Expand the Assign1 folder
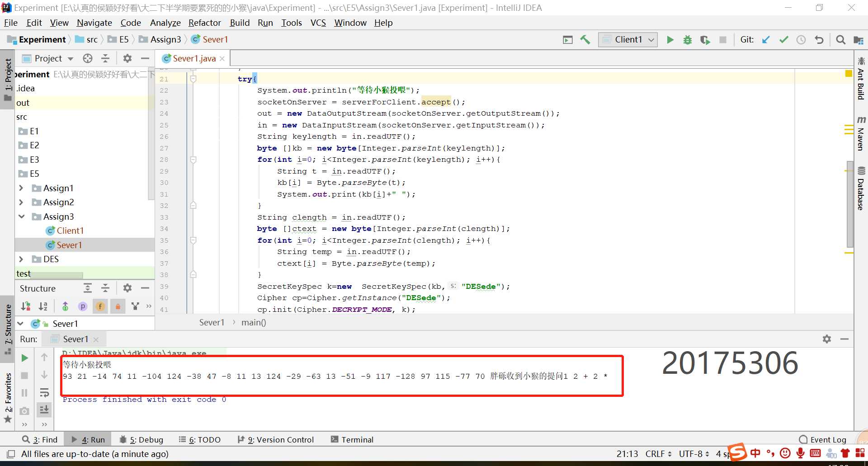Image resolution: width=868 pixels, height=466 pixels. click(21, 188)
